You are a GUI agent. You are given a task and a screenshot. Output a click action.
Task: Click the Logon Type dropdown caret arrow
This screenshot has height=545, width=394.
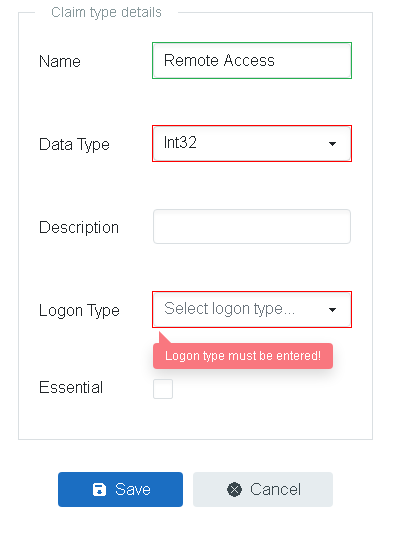coord(332,309)
